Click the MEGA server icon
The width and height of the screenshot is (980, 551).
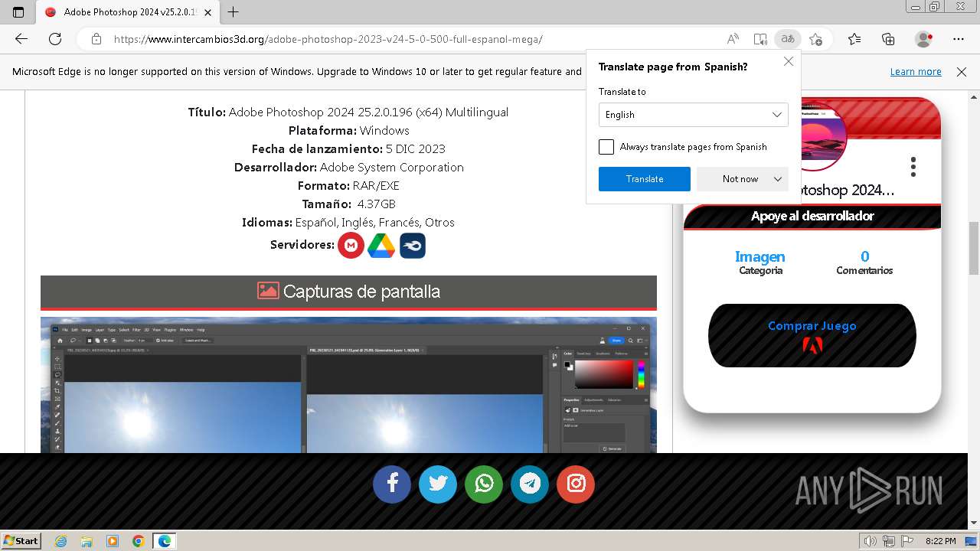click(x=351, y=245)
